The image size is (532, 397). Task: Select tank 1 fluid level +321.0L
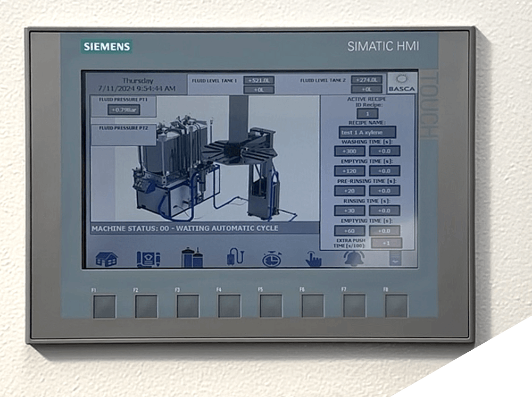259,80
